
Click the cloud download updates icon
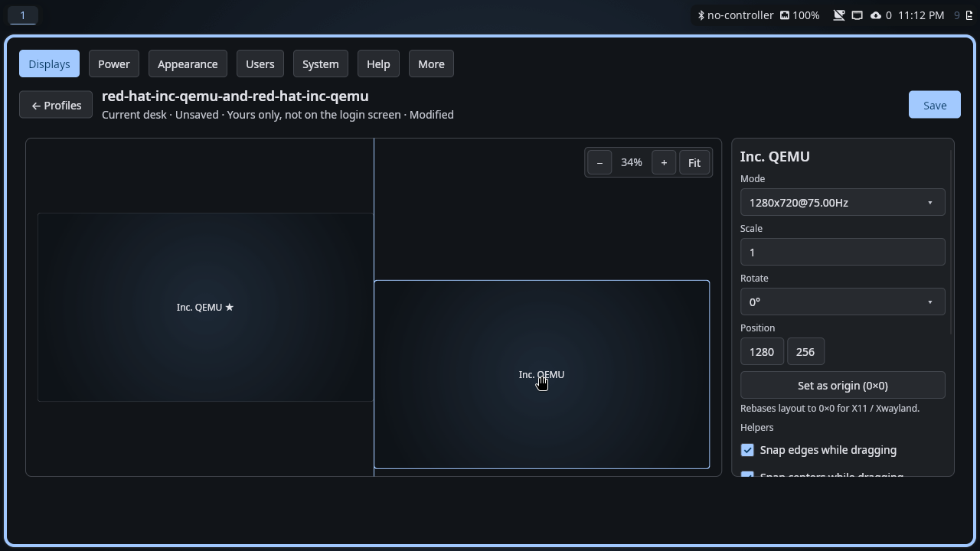(x=876, y=15)
